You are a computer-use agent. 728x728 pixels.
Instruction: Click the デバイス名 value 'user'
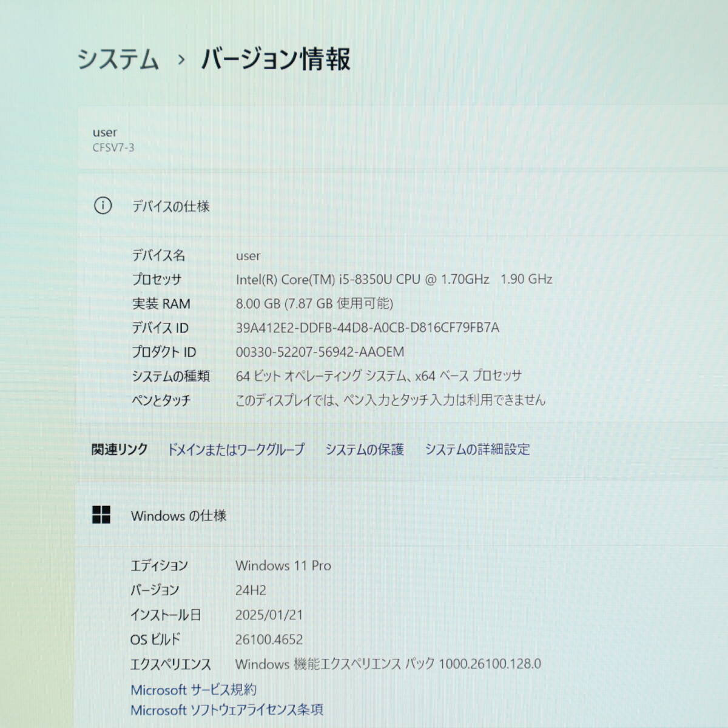(248, 256)
